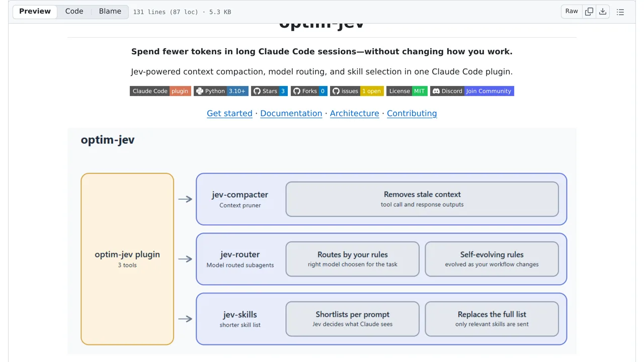
Task: Open the document outline list icon
Action: (x=620, y=12)
